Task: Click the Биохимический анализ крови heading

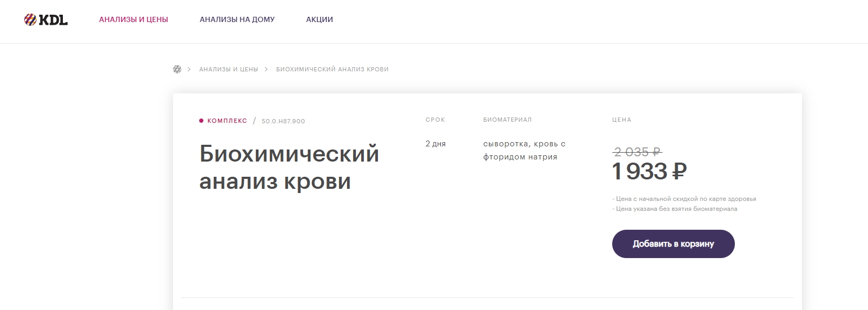Action: click(289, 167)
